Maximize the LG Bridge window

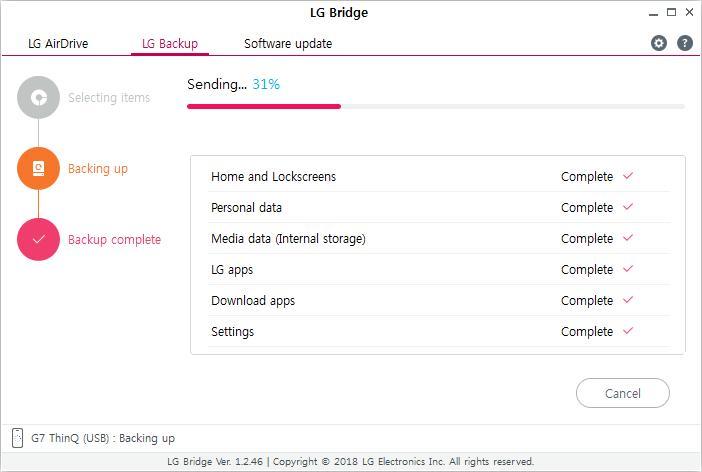tap(671, 13)
